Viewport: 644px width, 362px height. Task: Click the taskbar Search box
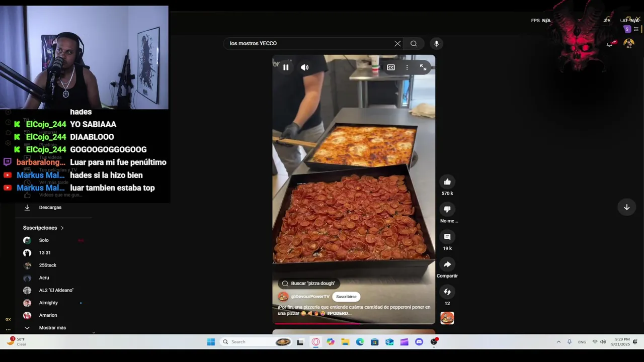(257, 342)
